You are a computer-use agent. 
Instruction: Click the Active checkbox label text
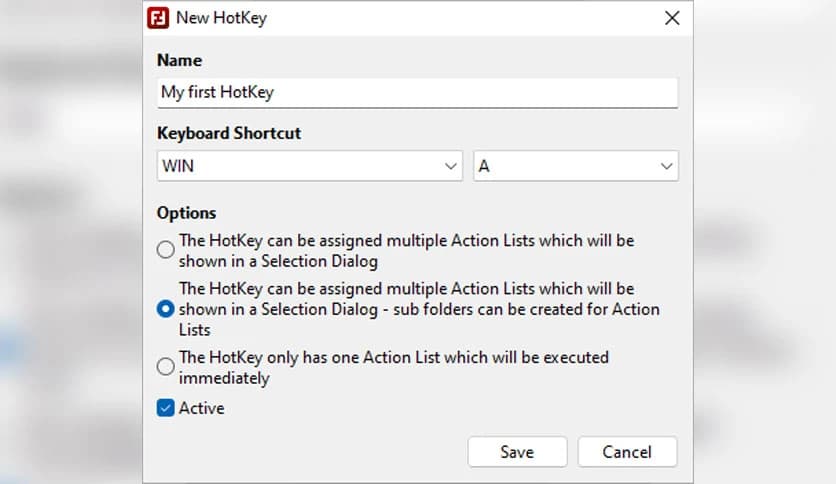(x=201, y=408)
